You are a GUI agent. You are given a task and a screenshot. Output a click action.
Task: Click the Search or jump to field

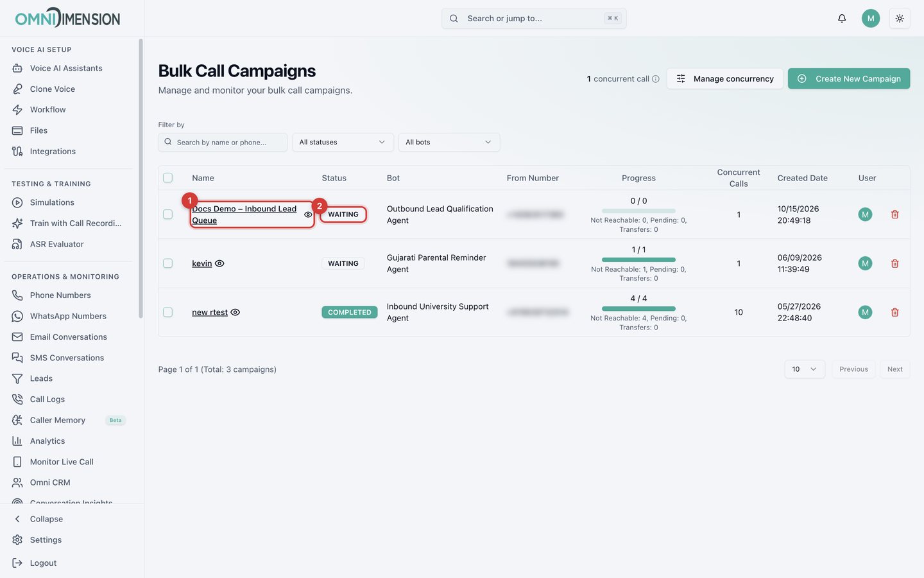coord(534,19)
